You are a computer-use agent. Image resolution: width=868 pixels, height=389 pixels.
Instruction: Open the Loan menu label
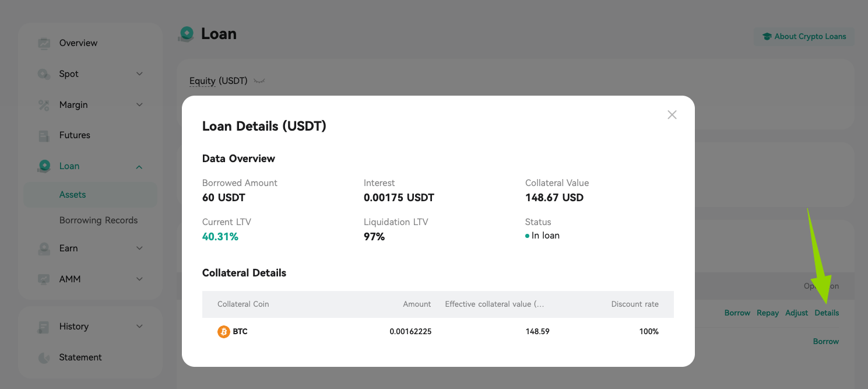(x=69, y=166)
